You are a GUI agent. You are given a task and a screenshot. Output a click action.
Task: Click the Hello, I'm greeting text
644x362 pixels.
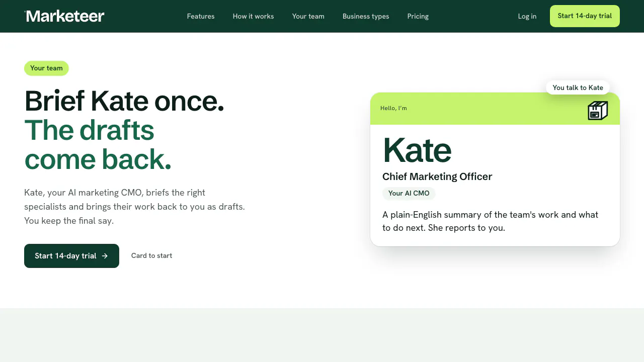click(393, 108)
